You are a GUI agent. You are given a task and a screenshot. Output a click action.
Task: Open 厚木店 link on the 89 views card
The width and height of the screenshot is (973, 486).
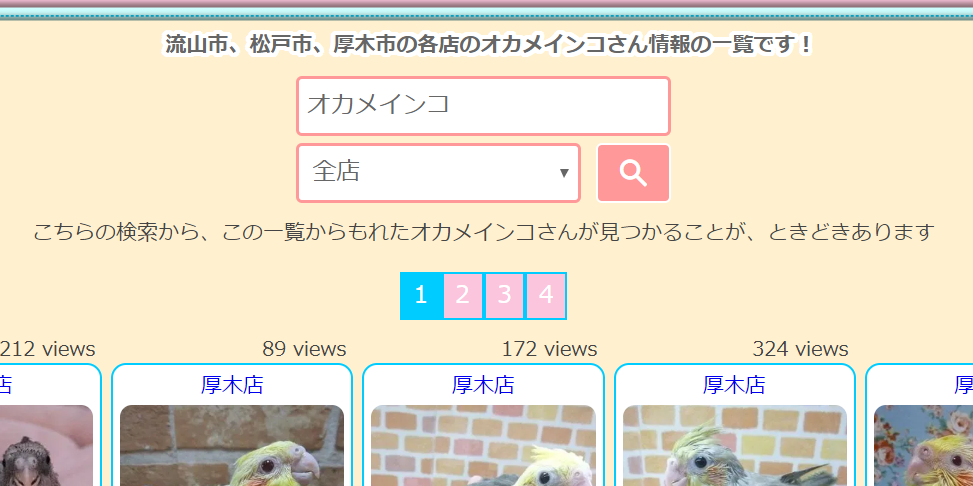(232, 385)
